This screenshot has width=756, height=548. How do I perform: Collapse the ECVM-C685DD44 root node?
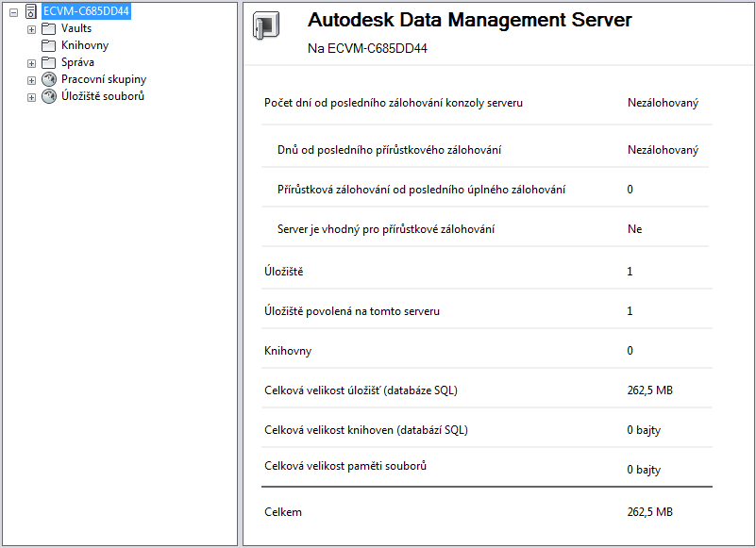point(13,11)
